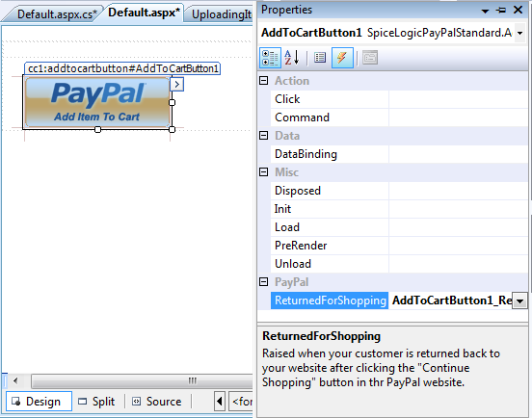
Task: Click the tag navigator left arrow
Action: pos(220,402)
